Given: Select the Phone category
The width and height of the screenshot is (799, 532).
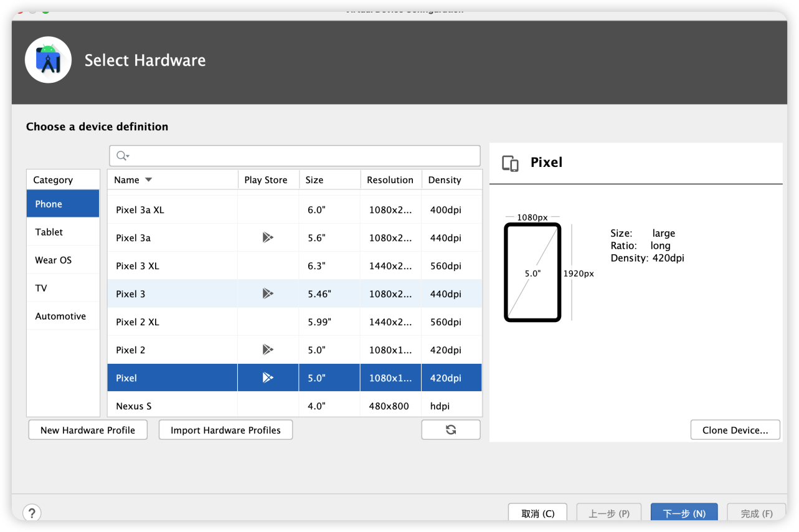Looking at the screenshot, I should coord(63,204).
